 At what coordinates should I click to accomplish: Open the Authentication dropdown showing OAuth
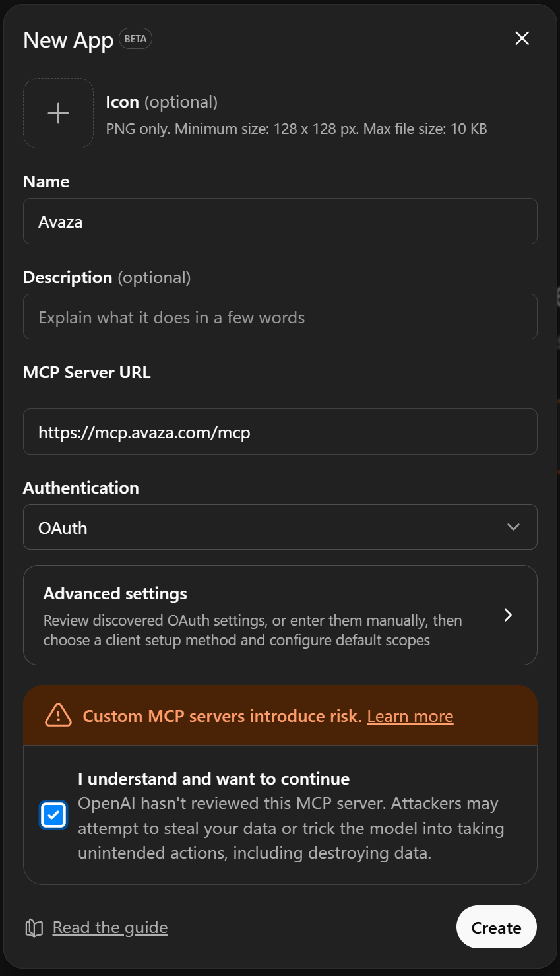pyautogui.click(x=264, y=527)
